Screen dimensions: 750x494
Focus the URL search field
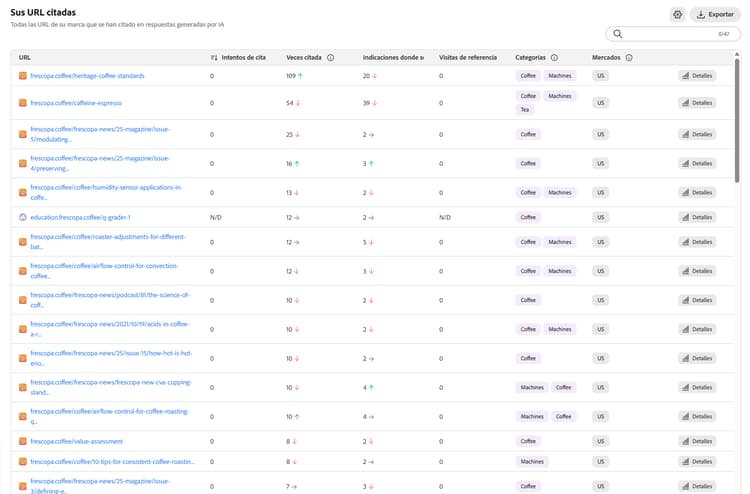[x=673, y=34]
